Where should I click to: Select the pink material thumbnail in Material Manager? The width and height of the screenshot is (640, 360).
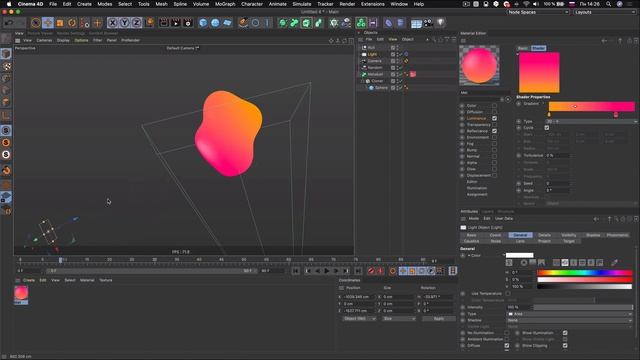coord(21,293)
